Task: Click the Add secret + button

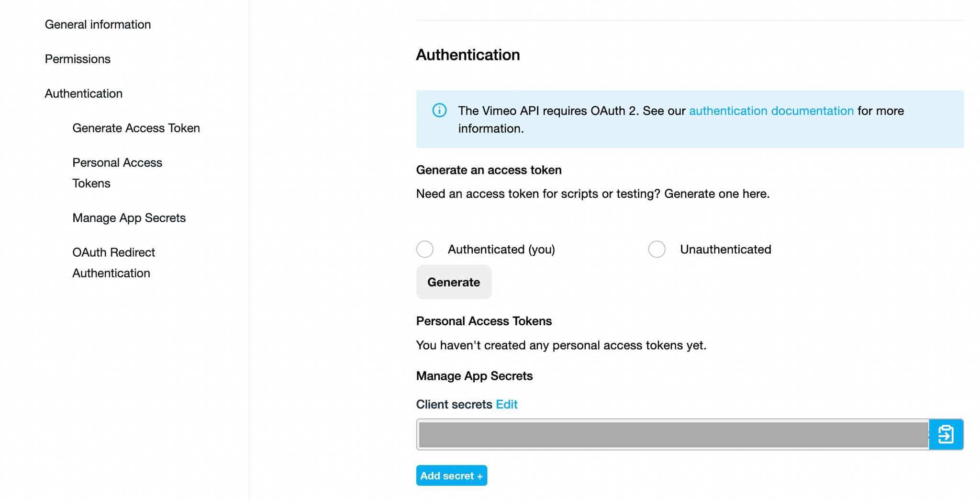Action: pyautogui.click(x=452, y=476)
